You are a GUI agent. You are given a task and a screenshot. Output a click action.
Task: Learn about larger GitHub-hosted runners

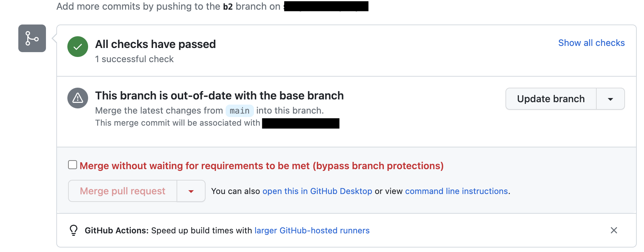pos(312,230)
